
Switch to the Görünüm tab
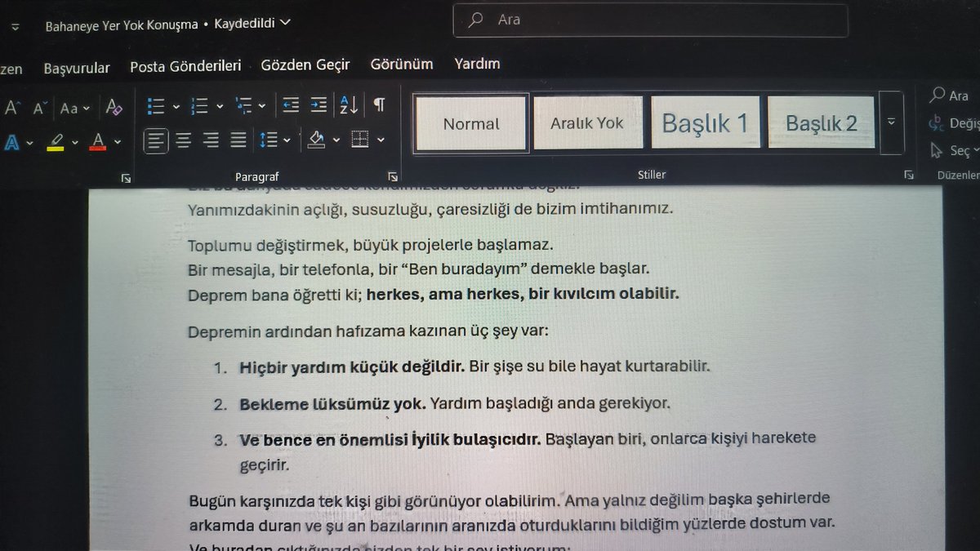[x=401, y=64]
